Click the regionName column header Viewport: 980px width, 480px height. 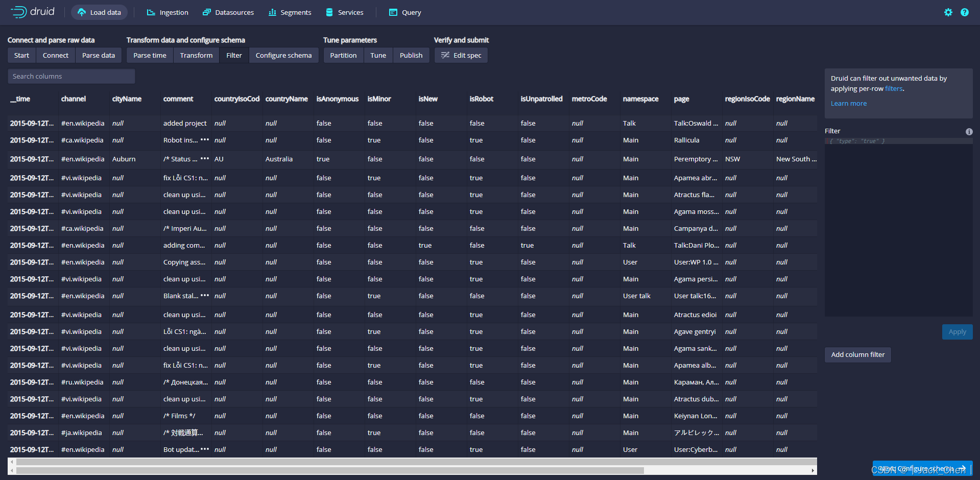pyautogui.click(x=795, y=99)
